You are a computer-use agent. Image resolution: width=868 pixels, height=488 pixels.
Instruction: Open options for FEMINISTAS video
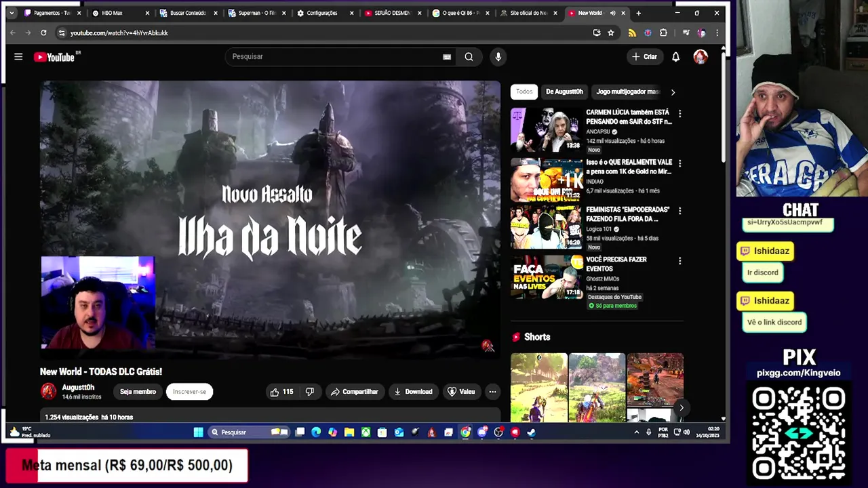(679, 211)
